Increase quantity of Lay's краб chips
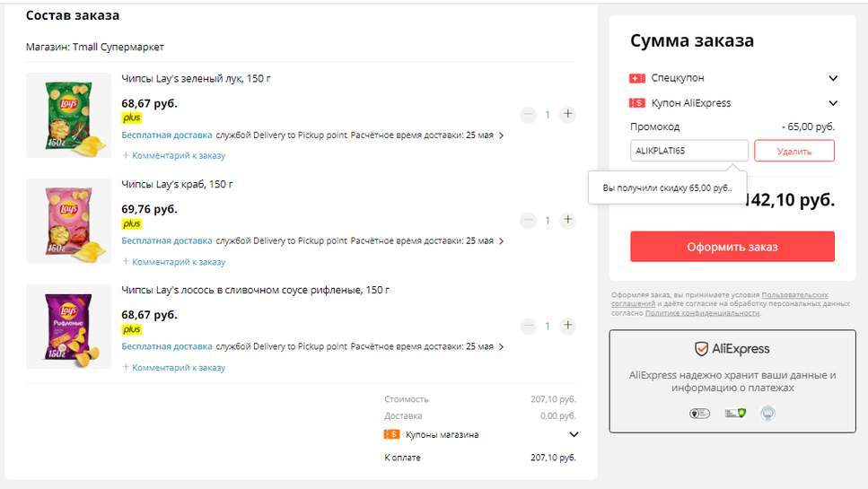Image resolution: width=868 pixels, height=489 pixels. click(567, 221)
